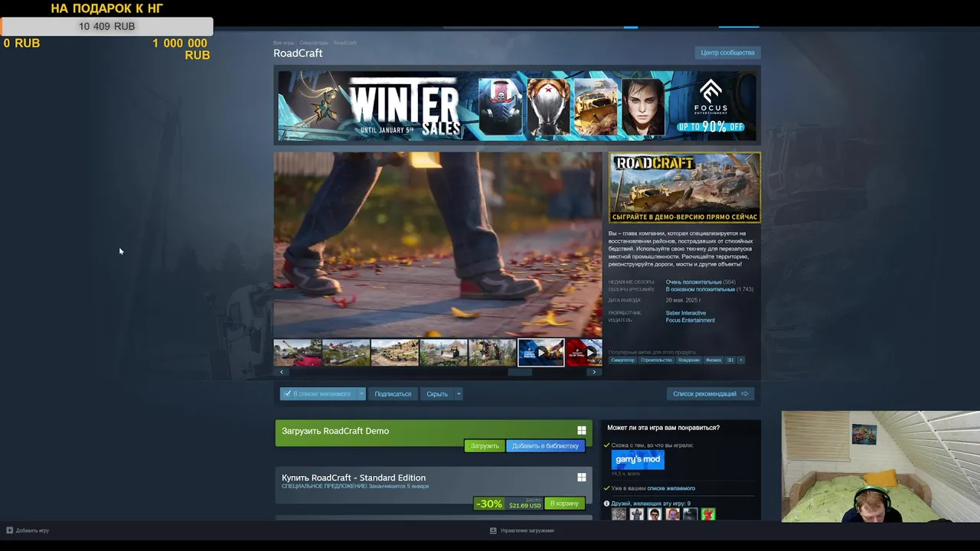Image resolution: width=980 pixels, height=551 pixels.
Task: Click the right arrow of the media strip
Action: click(x=594, y=372)
